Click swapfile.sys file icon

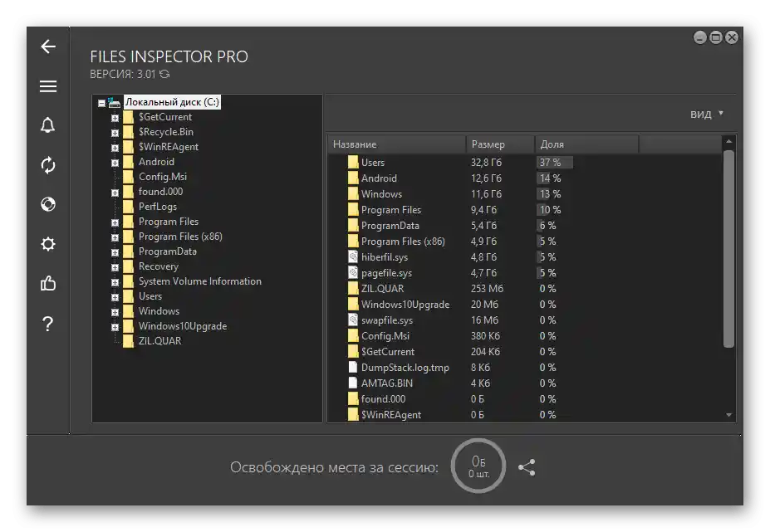(x=353, y=320)
